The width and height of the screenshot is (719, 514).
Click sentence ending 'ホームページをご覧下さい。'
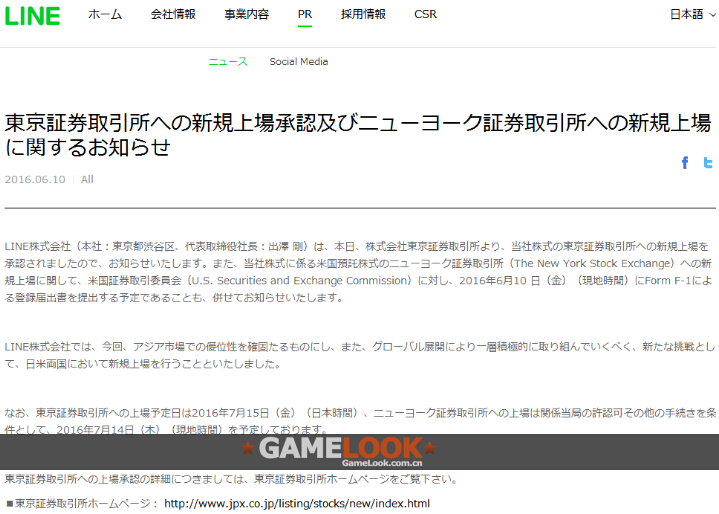tap(231, 479)
